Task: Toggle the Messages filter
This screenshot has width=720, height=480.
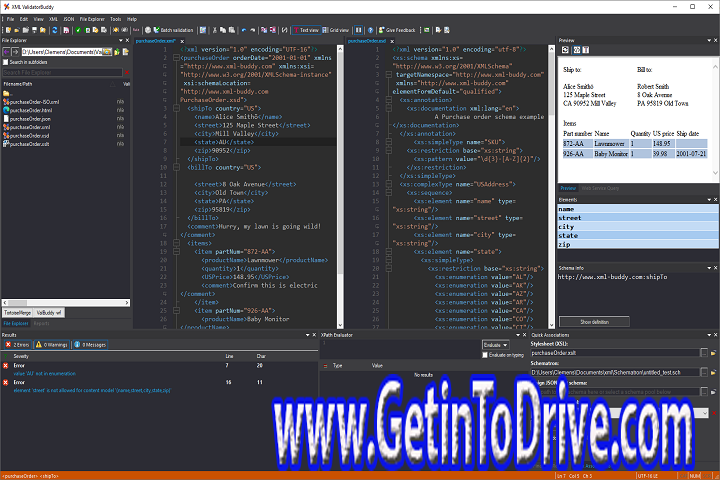Action: (x=90, y=344)
